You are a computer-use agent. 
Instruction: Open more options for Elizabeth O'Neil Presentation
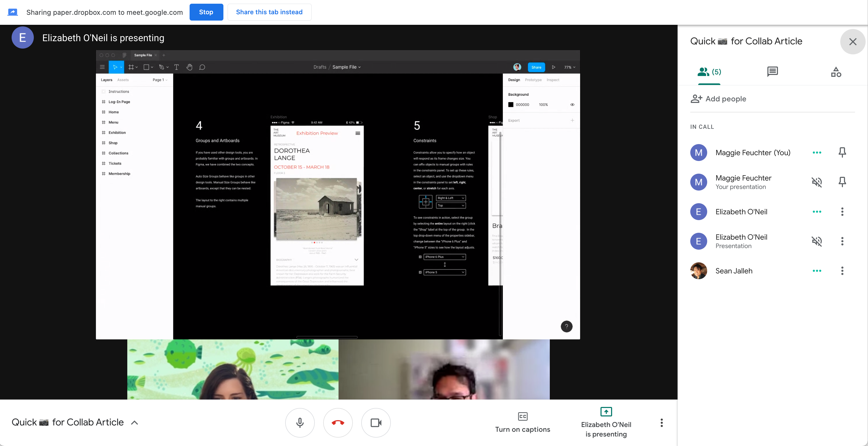842,241
